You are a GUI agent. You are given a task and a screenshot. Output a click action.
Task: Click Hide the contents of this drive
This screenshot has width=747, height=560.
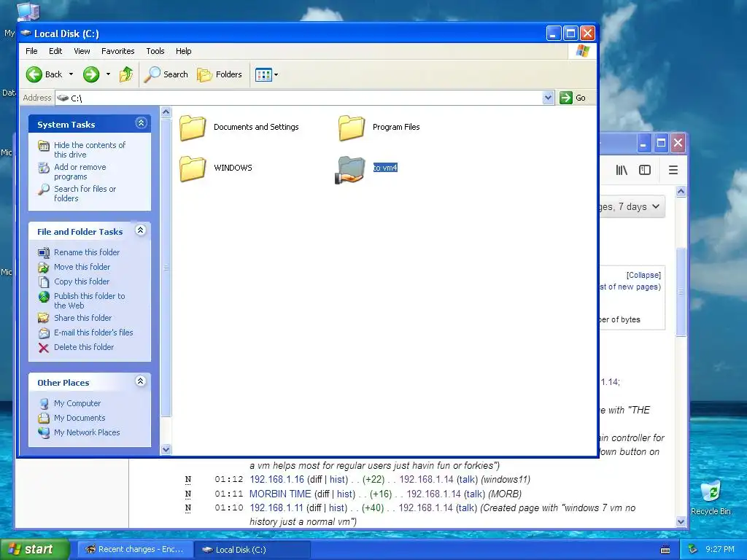(x=90, y=149)
